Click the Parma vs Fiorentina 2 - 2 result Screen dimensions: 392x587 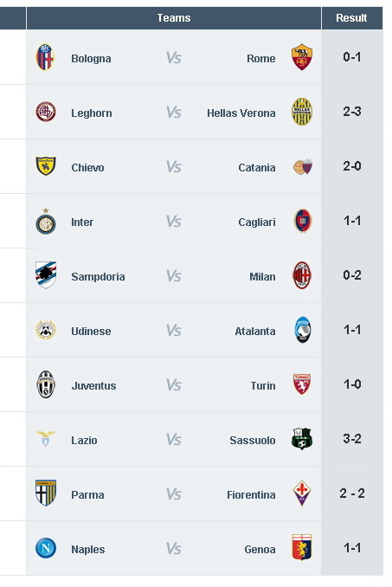click(x=352, y=493)
